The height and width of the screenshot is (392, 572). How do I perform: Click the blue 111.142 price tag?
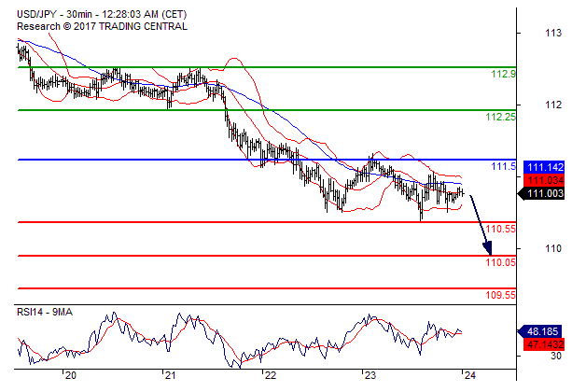pos(544,167)
